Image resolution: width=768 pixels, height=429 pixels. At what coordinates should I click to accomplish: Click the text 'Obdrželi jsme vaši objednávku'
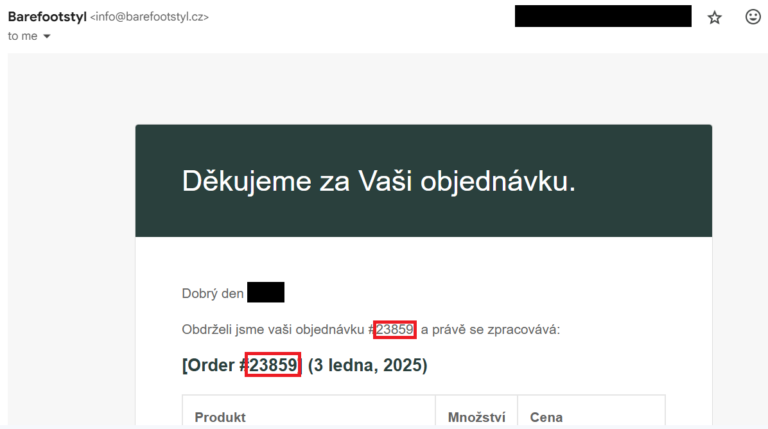(273, 330)
